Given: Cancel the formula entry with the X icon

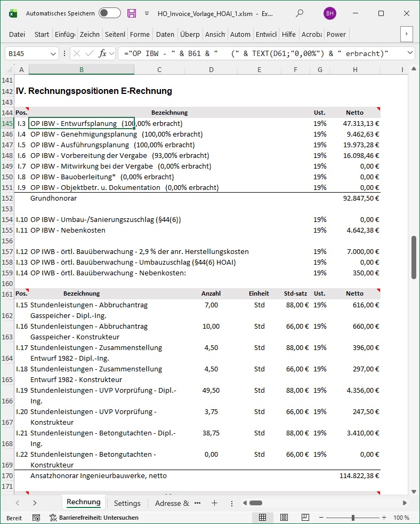Looking at the screenshot, I should (76, 53).
